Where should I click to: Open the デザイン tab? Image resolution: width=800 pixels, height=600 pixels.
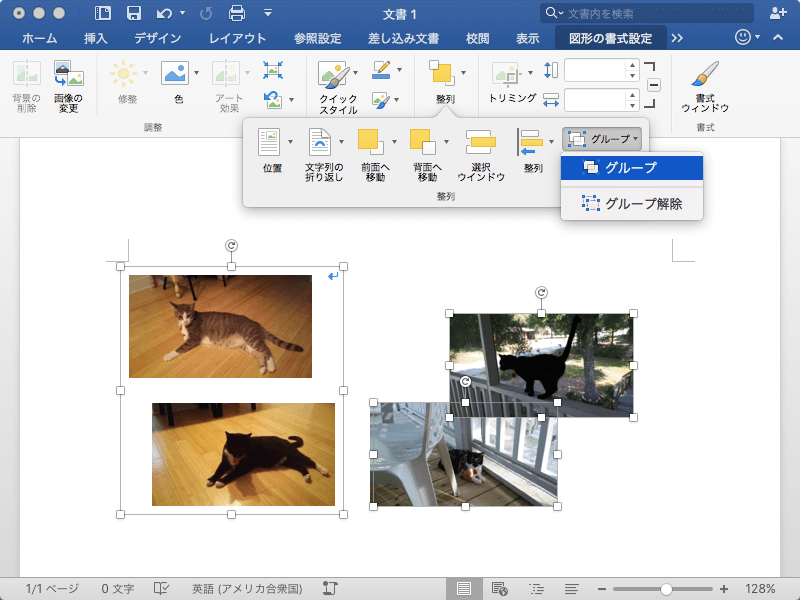click(x=158, y=38)
